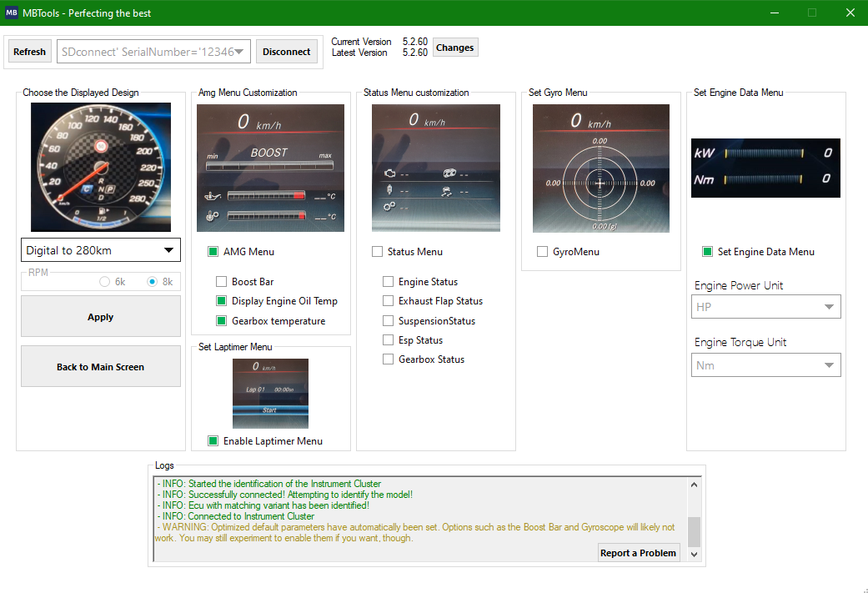868x593 pixels.
Task: Toggle Enable Laptimer Menu checkbox
Action: [213, 441]
